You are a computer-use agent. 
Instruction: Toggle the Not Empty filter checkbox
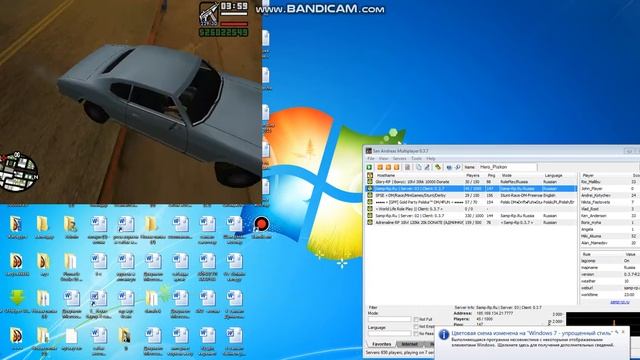[416, 327]
